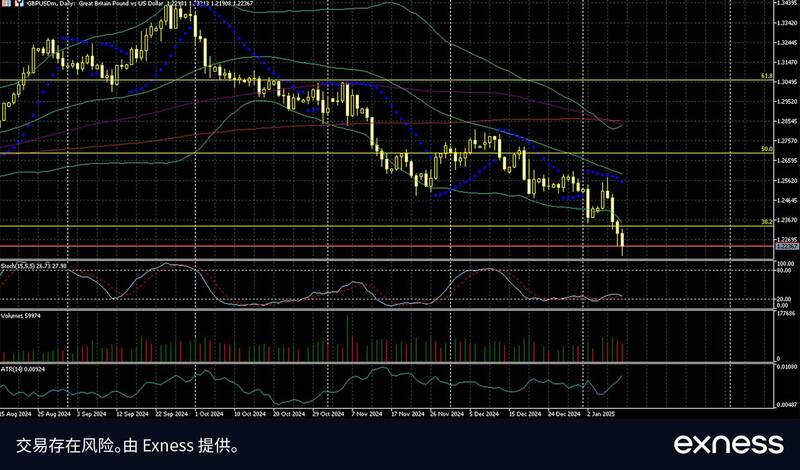Click the risk disclaimer text by Exness
This screenshot has width=800, height=470.
pos(127,443)
